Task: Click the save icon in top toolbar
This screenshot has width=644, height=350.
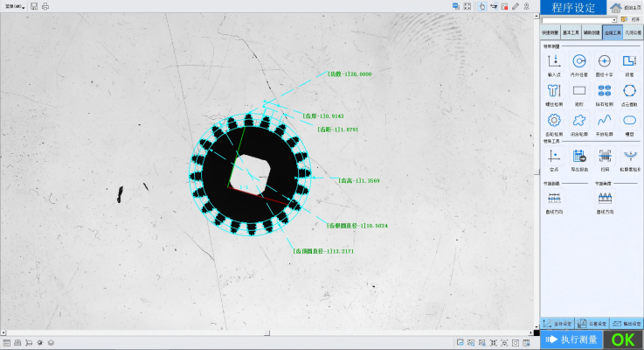Action: pyautogui.click(x=33, y=6)
